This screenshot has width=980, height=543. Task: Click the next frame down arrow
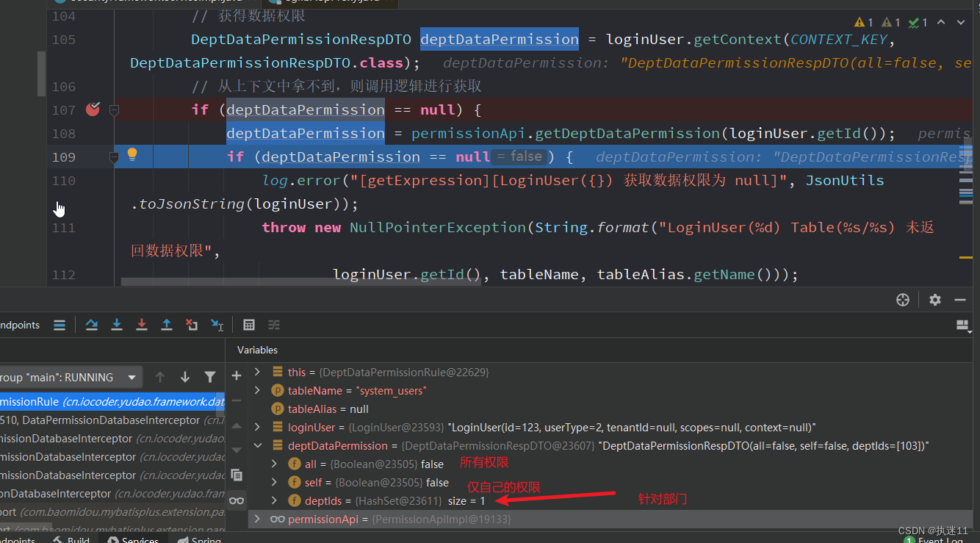tap(185, 377)
